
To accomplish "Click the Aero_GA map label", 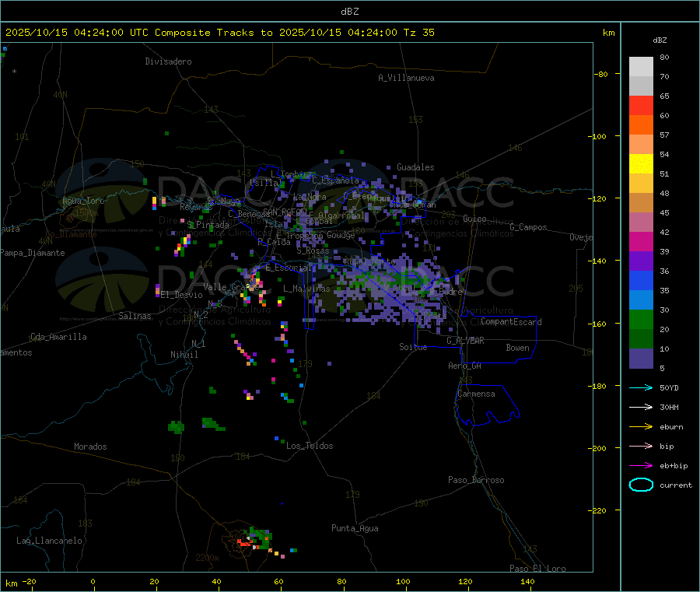I will click(465, 366).
